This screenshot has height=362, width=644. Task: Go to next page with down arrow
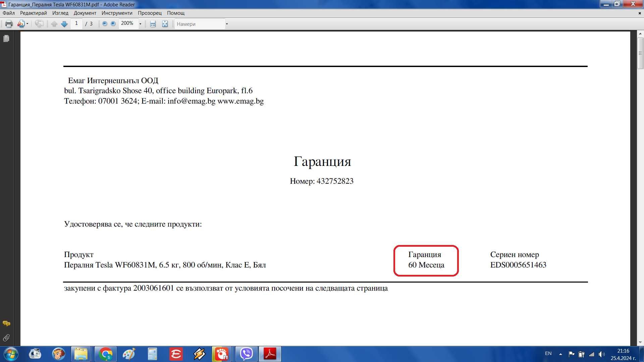click(64, 24)
